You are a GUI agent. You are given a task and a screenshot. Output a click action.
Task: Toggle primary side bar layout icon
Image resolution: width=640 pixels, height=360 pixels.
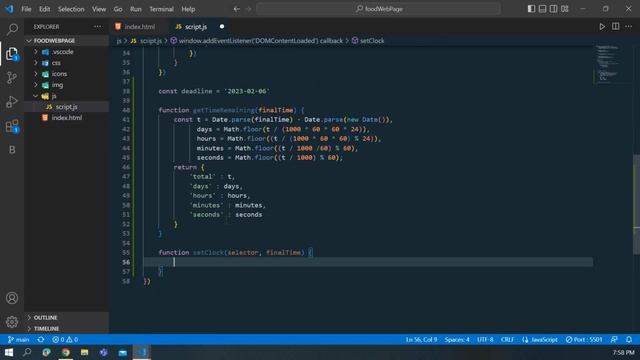coord(531,9)
